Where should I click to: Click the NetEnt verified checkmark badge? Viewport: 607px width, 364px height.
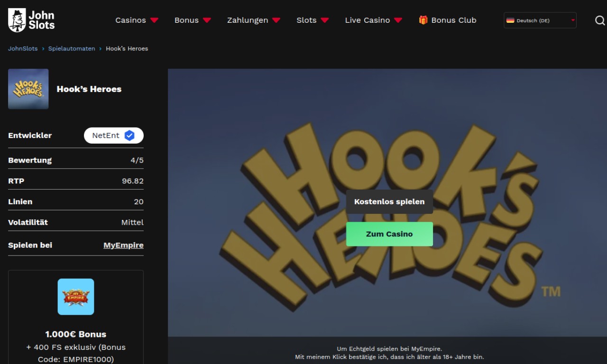click(x=129, y=136)
